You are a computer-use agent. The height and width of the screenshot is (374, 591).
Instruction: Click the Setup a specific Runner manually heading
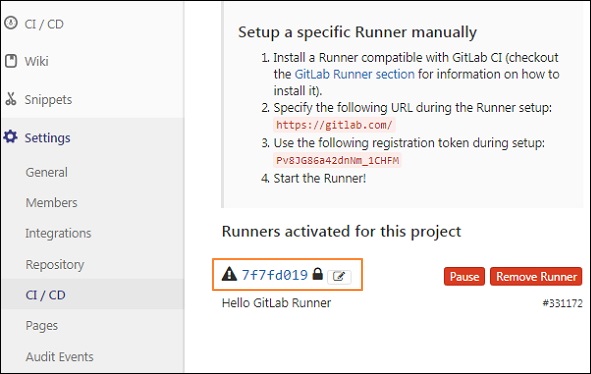coord(357,32)
